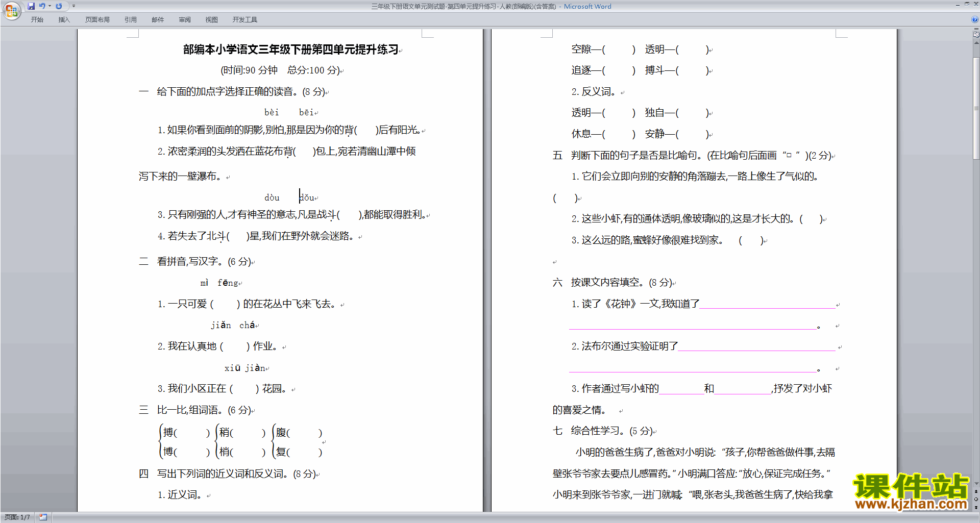Switch to the 引用 tab
This screenshot has width=980, height=523.
131,19
